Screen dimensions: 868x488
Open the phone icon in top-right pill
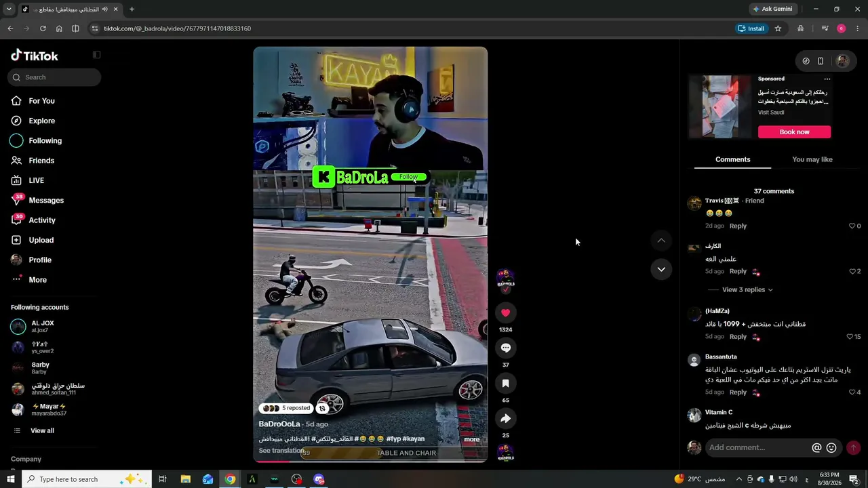point(821,61)
